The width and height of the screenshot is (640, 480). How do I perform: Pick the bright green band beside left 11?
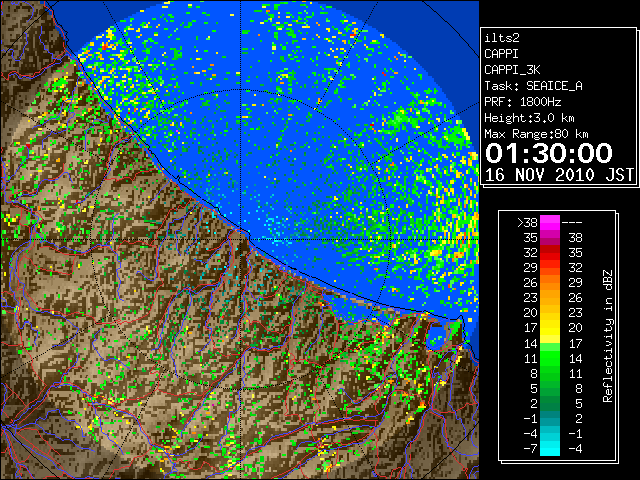click(x=550, y=358)
